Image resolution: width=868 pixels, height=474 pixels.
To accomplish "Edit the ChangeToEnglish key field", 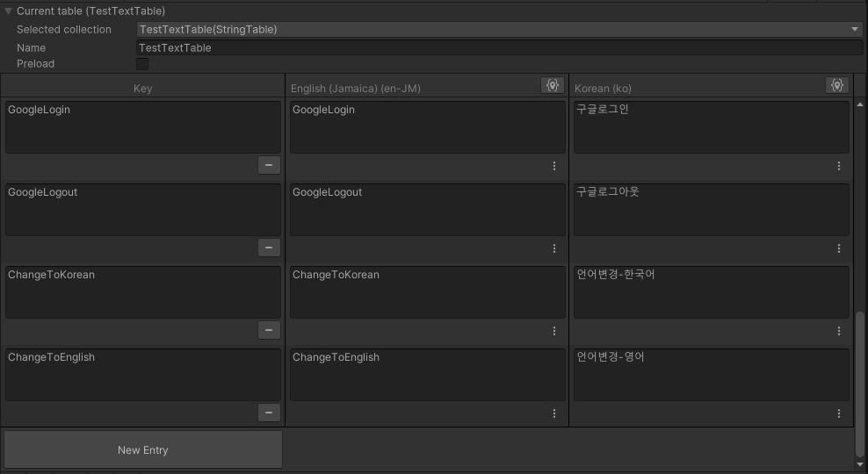I will point(143,375).
